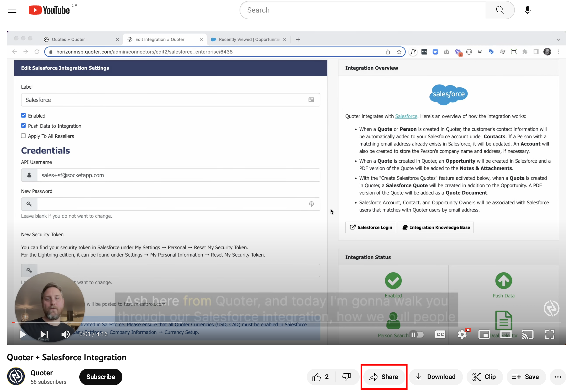
Task: Click the horizonmsp.quoter.com address bar
Action: (225, 52)
